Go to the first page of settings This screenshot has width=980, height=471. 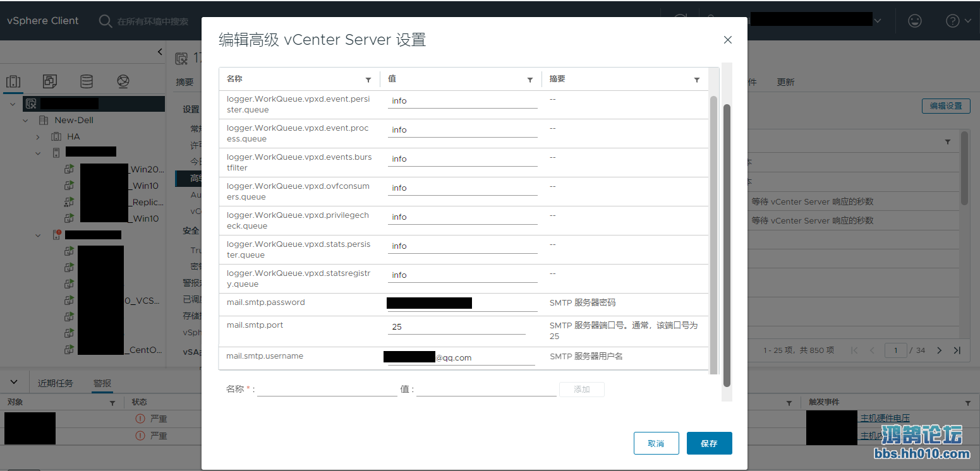click(854, 350)
